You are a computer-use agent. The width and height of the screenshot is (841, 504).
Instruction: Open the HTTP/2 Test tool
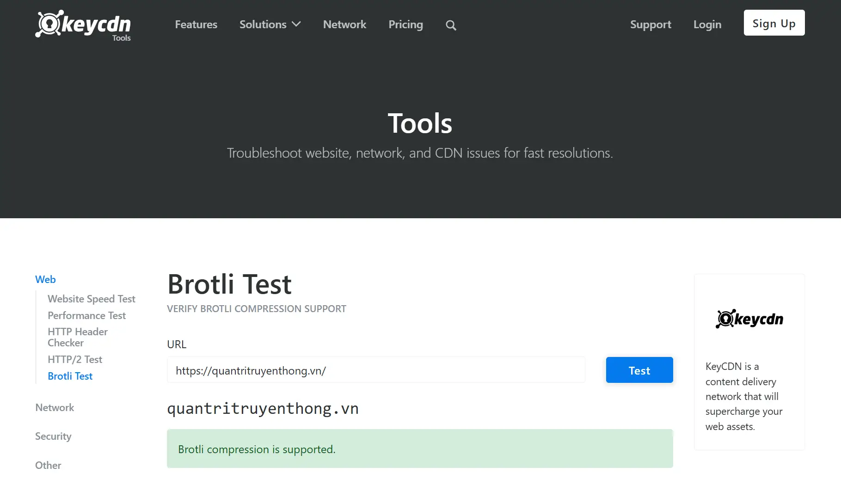[x=74, y=359]
